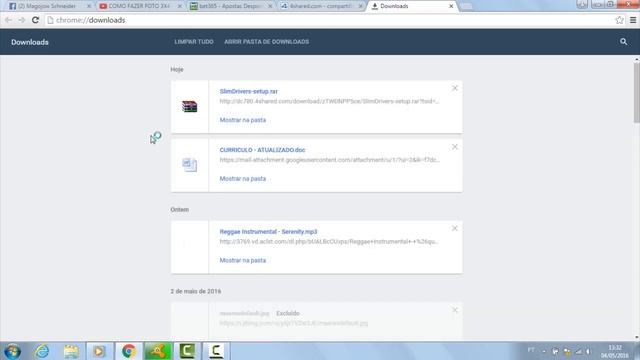The width and height of the screenshot is (640, 360).
Task: Launch Internet Explorer from taskbar
Action: tap(42, 351)
